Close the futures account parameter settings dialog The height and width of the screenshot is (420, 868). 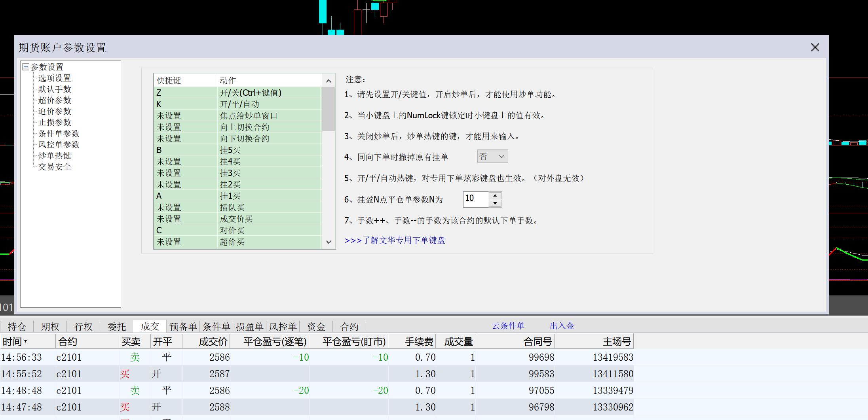[x=815, y=47]
